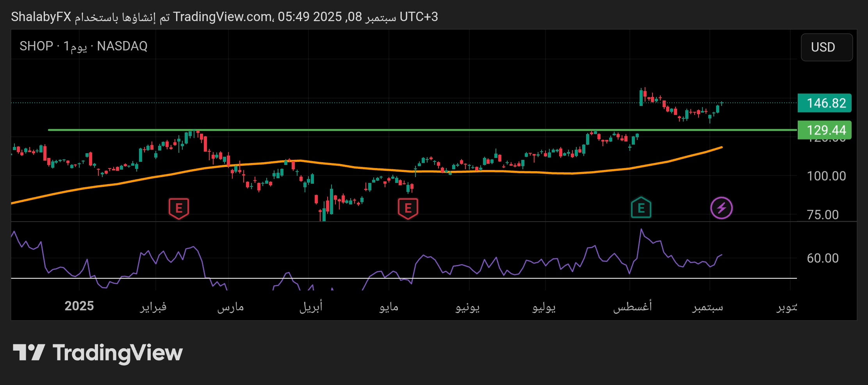Click the white horizontal RSI level line
Screen dimensions: 868x385
point(404,278)
